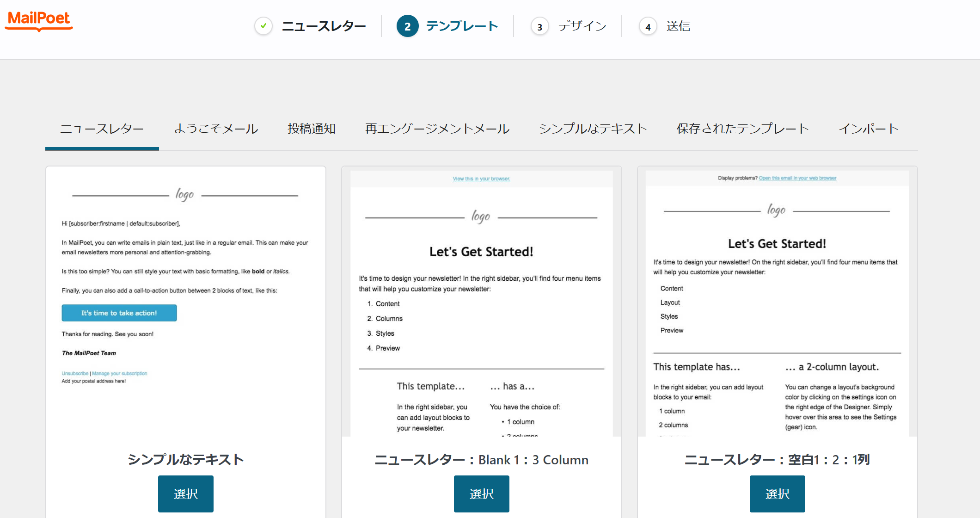Click the 送信 step label
The image size is (980, 518).
tap(678, 26)
